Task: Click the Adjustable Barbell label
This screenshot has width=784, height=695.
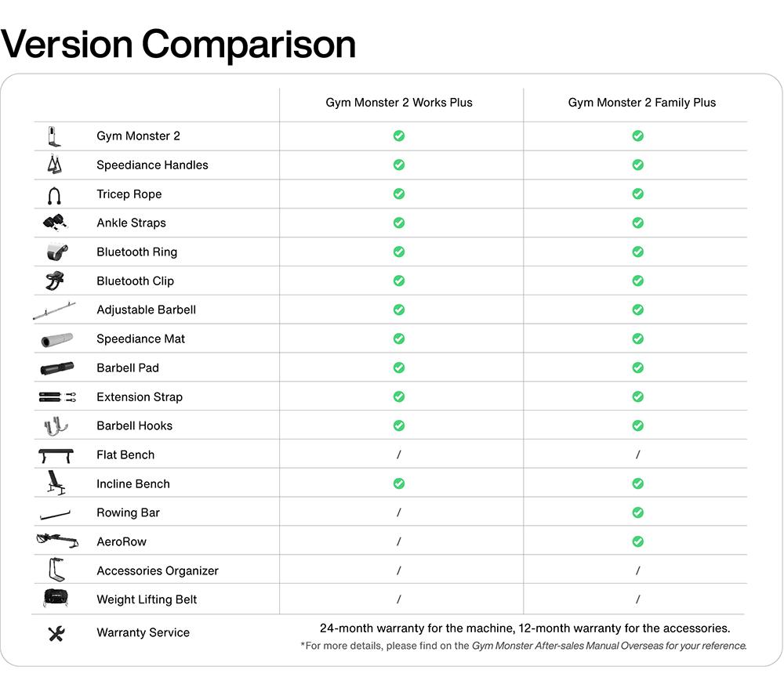Action: point(147,309)
